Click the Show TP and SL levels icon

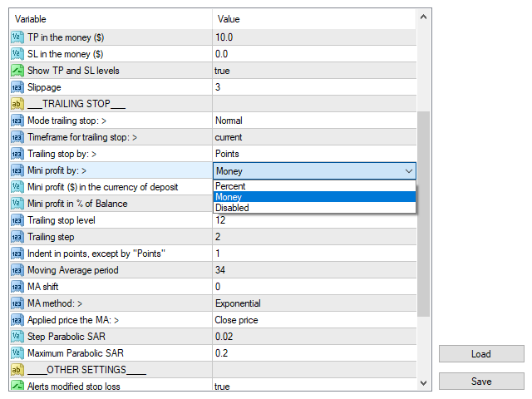coord(17,71)
